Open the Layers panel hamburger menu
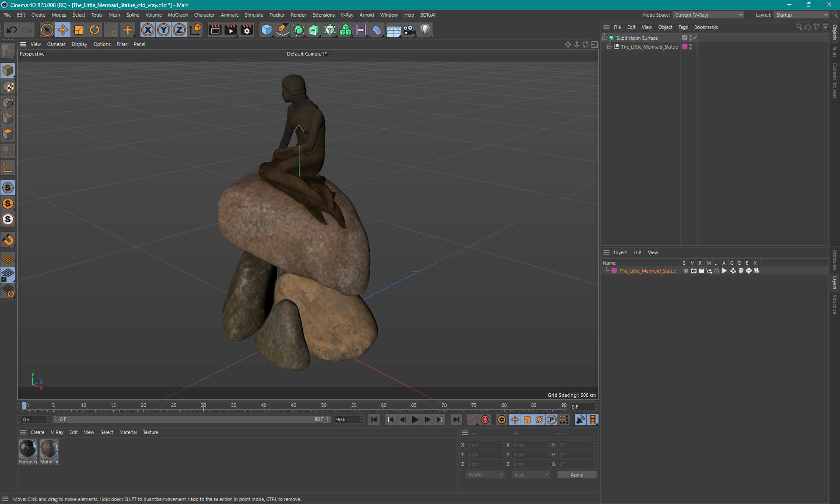Screen dimensions: 840x504 606,252
